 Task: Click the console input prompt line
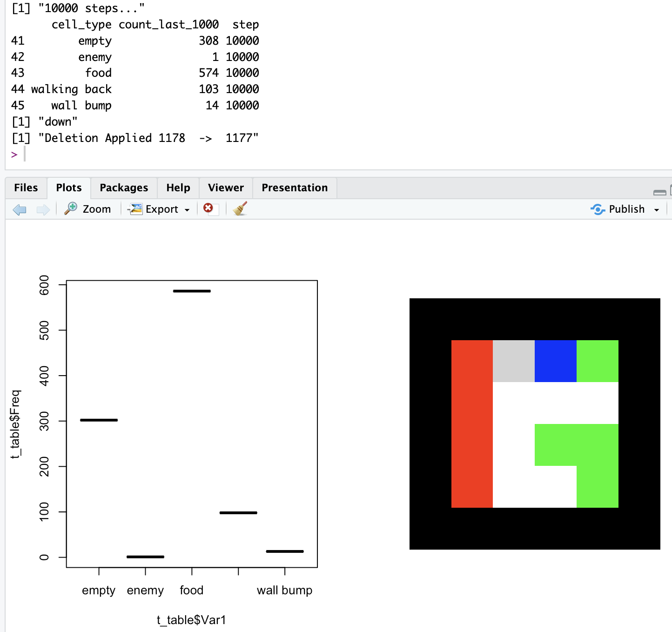tap(140, 155)
